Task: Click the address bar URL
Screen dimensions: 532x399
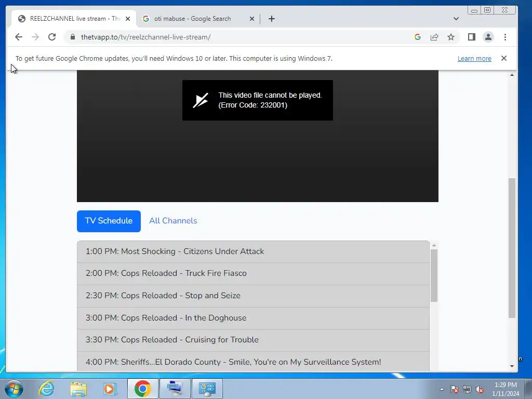Action: pos(146,37)
